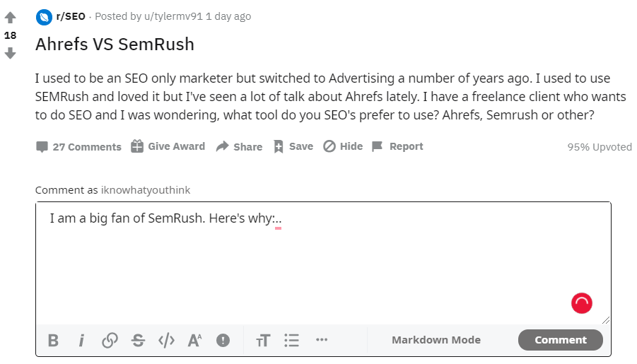The image size is (637, 364).
Task: Insert a bulleted list
Action: point(292,340)
